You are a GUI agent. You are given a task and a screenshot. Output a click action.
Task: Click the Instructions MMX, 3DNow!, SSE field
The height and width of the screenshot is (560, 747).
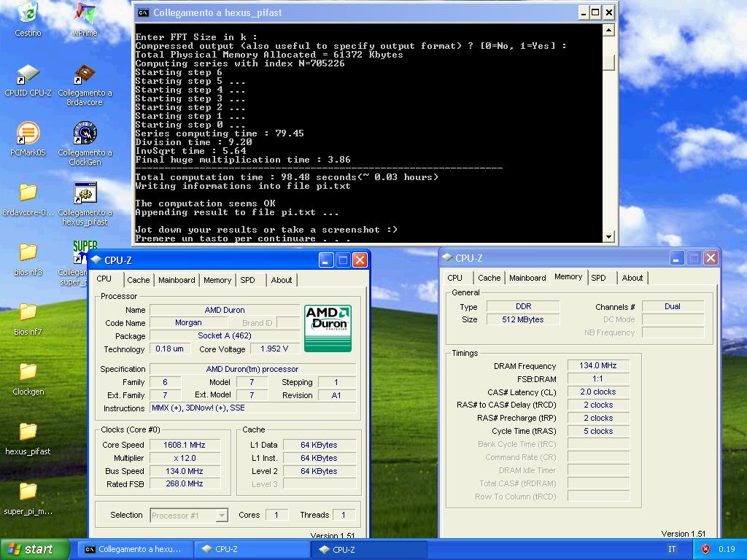tap(252, 408)
